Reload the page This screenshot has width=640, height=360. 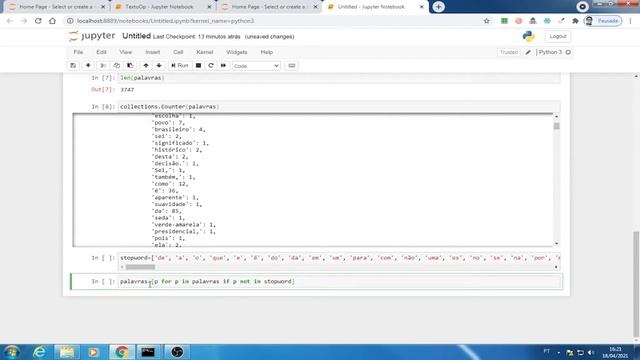coord(38,21)
